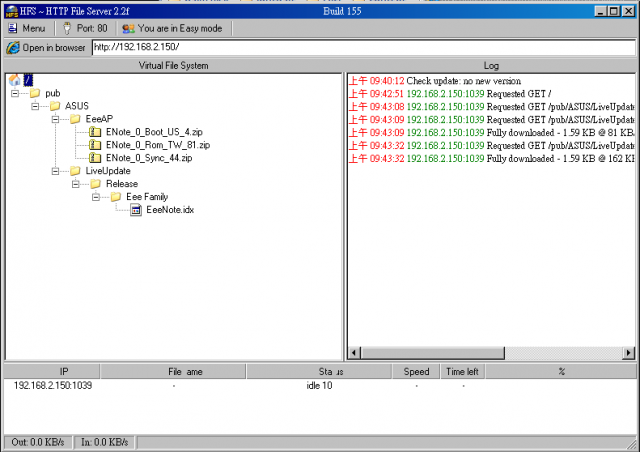The width and height of the screenshot is (640, 452).
Task: Click the % column header
Action: pyautogui.click(x=561, y=372)
